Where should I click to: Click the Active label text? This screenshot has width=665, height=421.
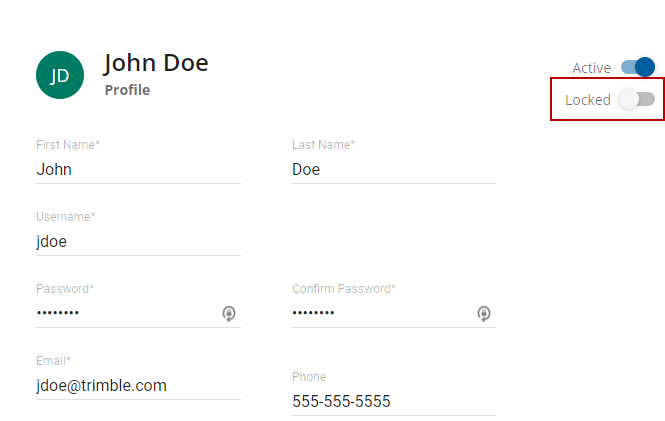pyautogui.click(x=591, y=68)
